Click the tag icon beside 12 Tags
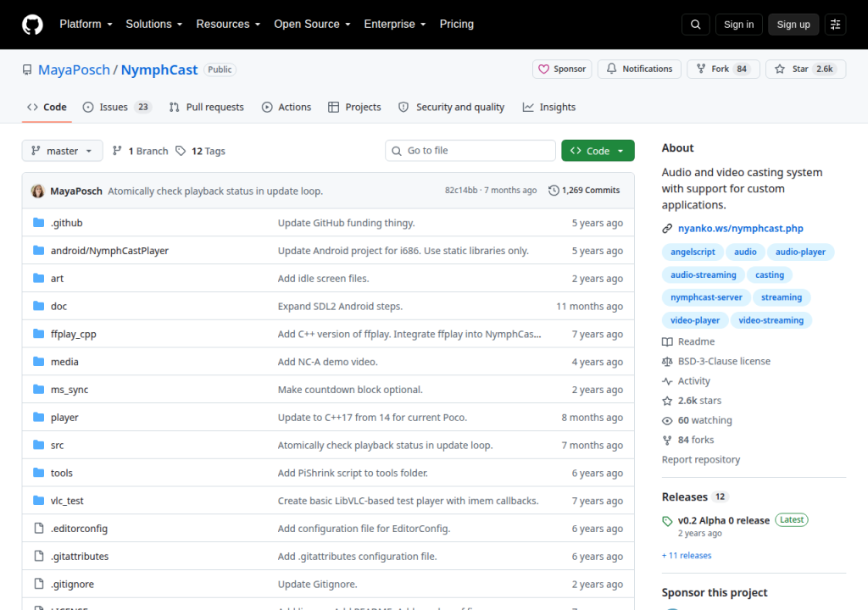Image resolution: width=868 pixels, height=610 pixels. (181, 151)
